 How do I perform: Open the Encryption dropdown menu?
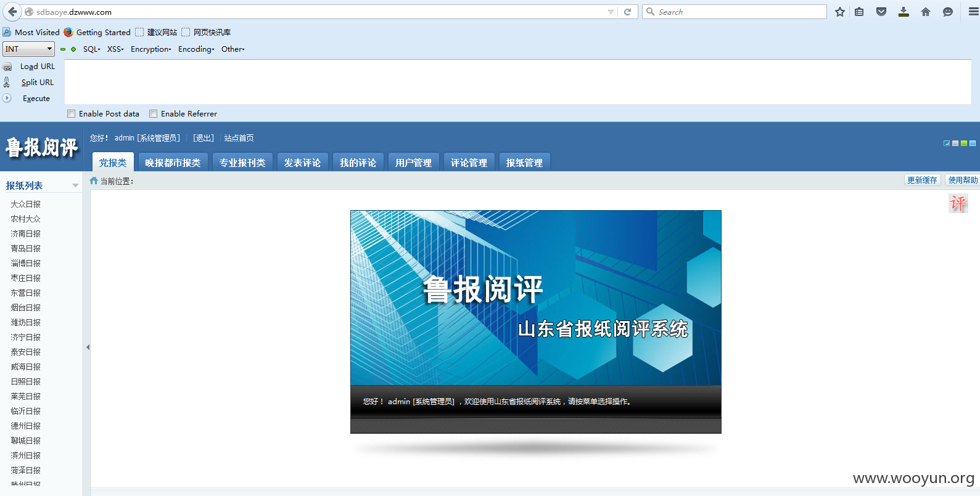151,49
